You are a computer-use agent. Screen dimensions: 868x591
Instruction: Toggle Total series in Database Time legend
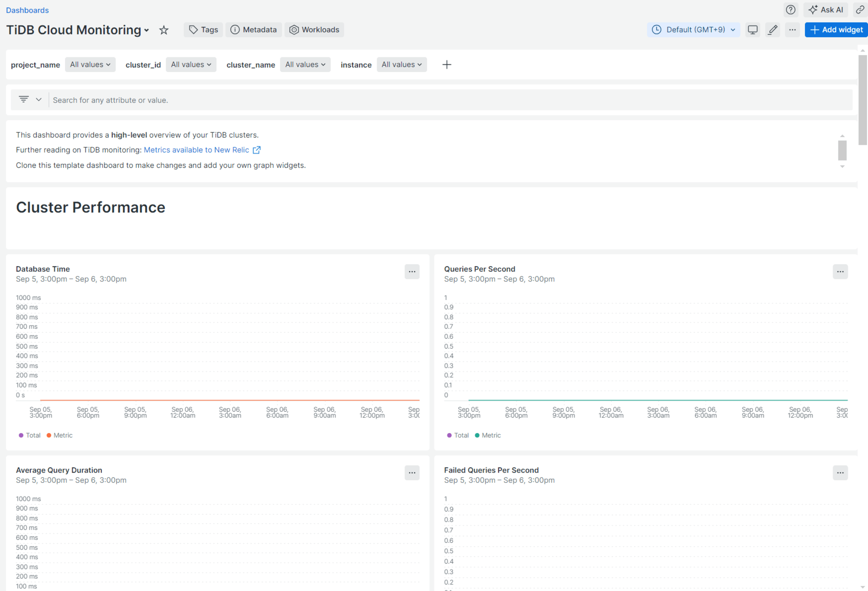pos(30,435)
